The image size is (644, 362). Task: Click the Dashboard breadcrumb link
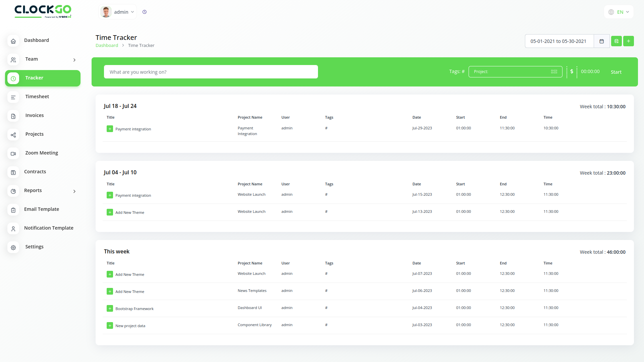107,46
